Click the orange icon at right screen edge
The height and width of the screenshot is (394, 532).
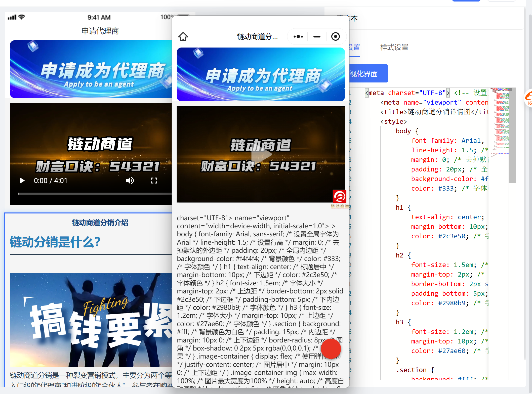[x=528, y=98]
